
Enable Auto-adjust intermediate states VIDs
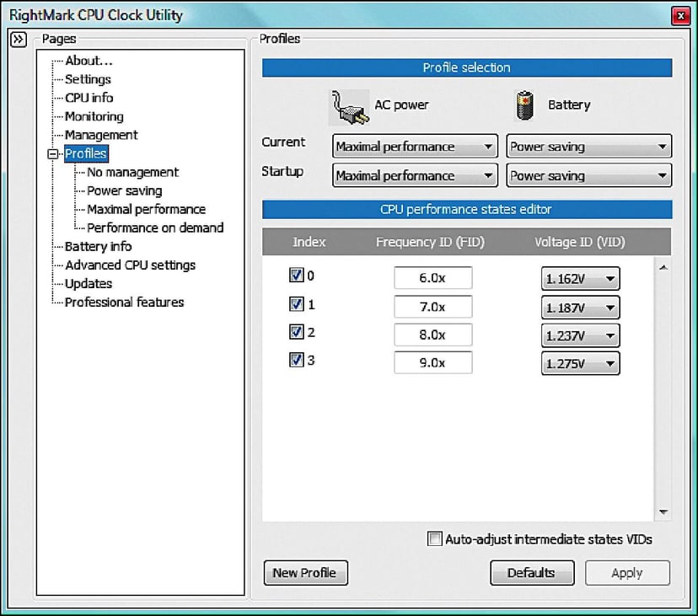click(x=435, y=539)
